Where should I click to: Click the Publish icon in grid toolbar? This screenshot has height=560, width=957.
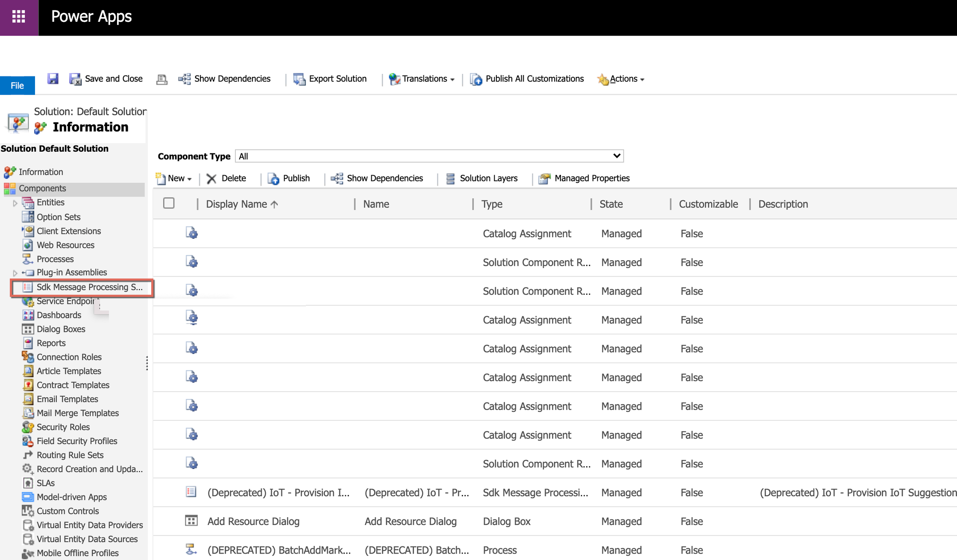pyautogui.click(x=273, y=179)
